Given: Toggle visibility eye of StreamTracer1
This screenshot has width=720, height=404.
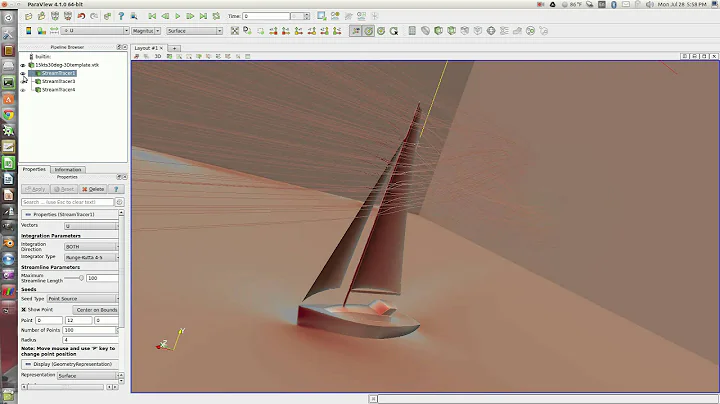Looking at the screenshot, I should pyautogui.click(x=23, y=73).
